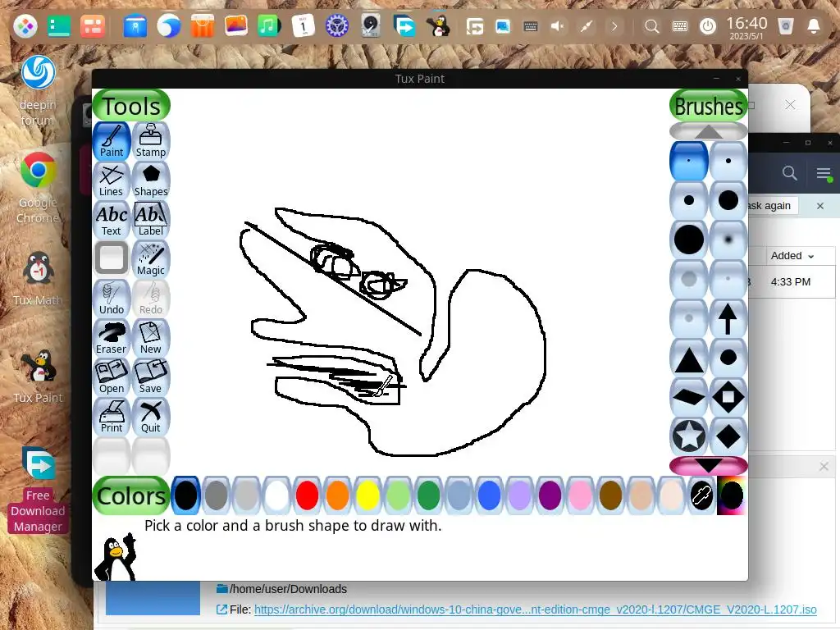
Task: Choose the Lines tool
Action: (x=112, y=180)
